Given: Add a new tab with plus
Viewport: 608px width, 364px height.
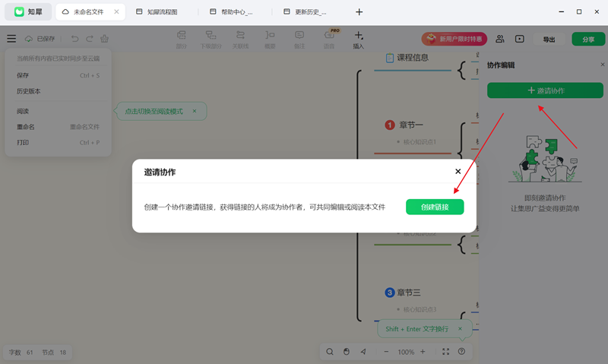Looking at the screenshot, I should (359, 12).
